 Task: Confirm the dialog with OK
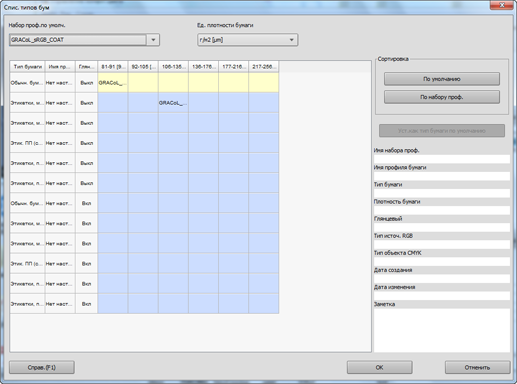(x=379, y=367)
